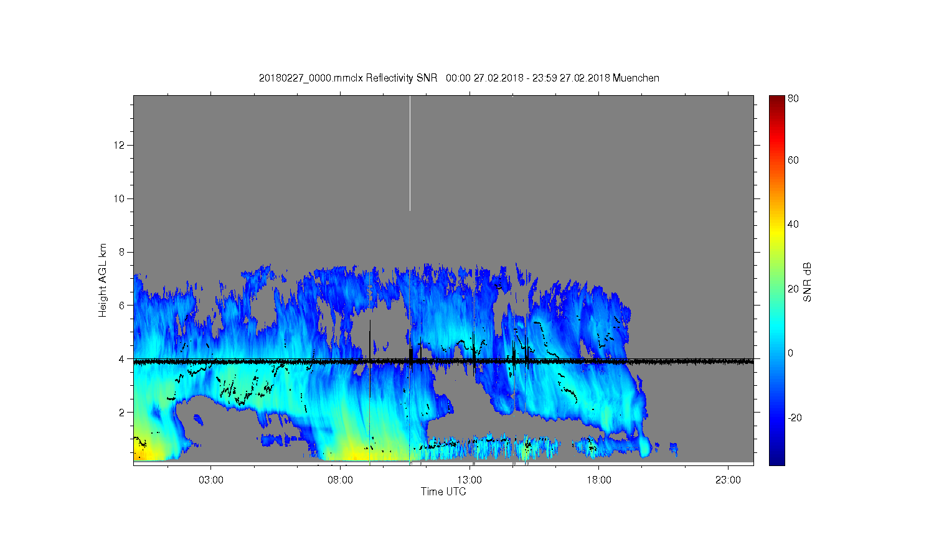The height and width of the screenshot is (560, 934).
Task: Click the '23:00' time tick label
Action: click(728, 480)
